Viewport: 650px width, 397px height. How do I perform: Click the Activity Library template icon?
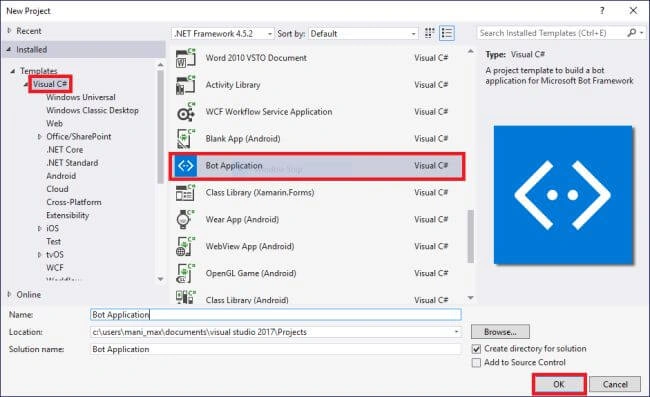click(185, 85)
